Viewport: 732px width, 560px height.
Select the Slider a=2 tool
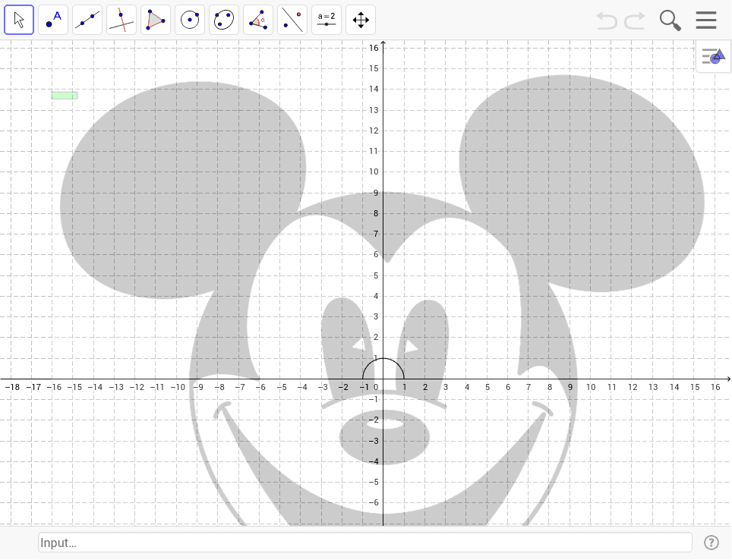coord(327,20)
